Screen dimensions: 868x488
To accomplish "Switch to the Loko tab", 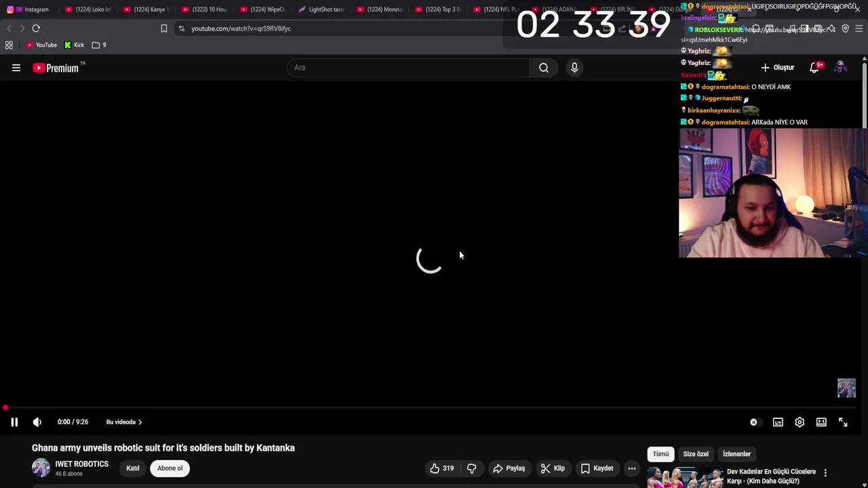I will click(88, 9).
